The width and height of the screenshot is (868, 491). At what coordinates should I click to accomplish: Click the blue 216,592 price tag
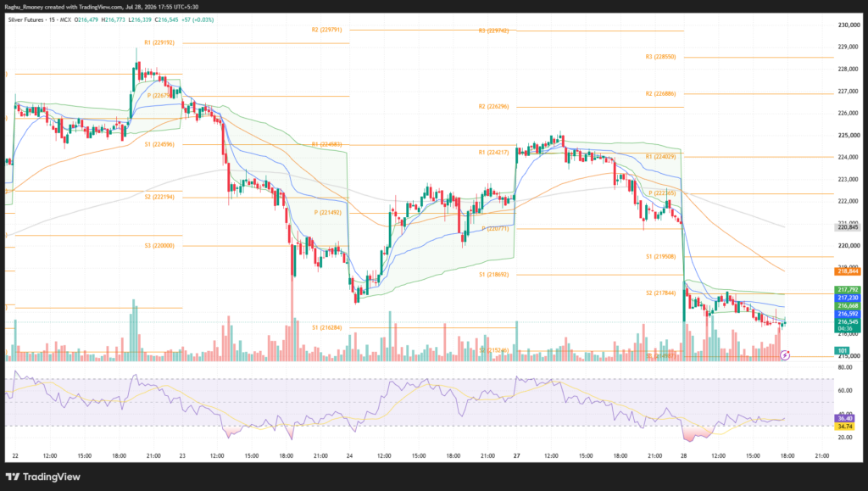[848, 314]
